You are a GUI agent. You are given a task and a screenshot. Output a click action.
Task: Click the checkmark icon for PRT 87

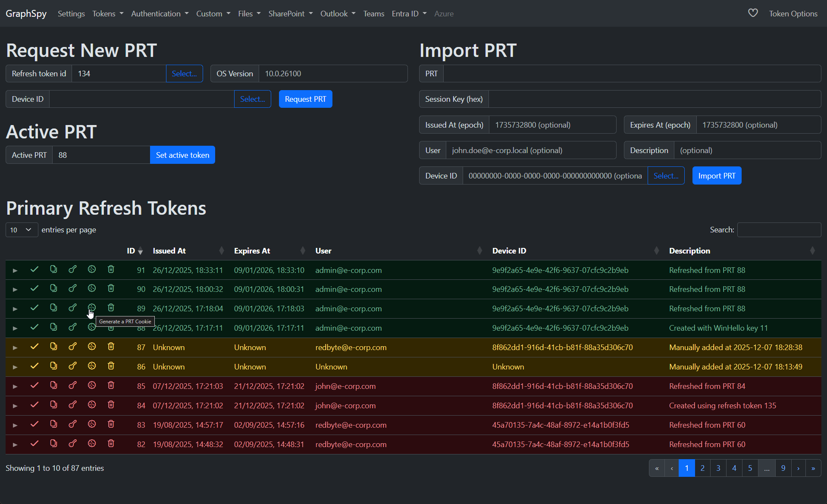point(34,347)
